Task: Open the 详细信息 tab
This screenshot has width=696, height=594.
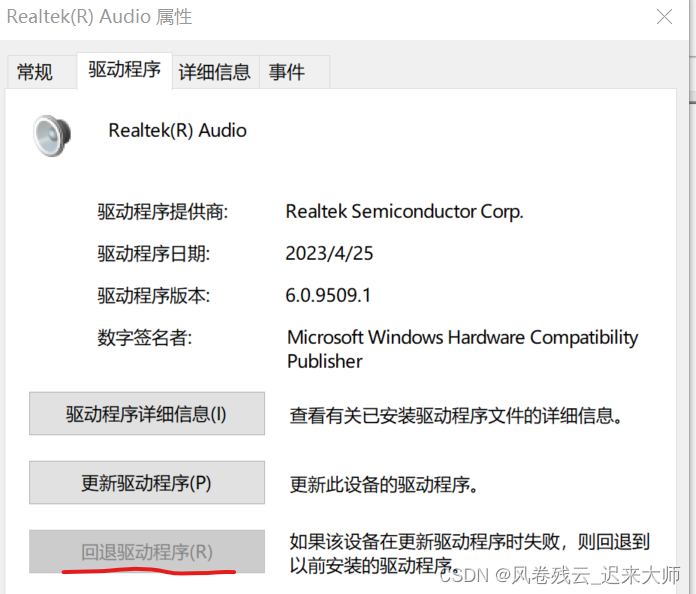Action: (215, 72)
